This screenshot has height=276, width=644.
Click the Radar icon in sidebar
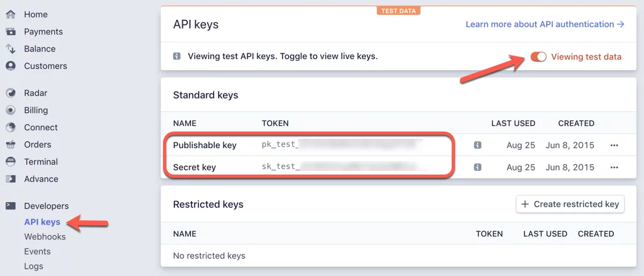click(10, 93)
